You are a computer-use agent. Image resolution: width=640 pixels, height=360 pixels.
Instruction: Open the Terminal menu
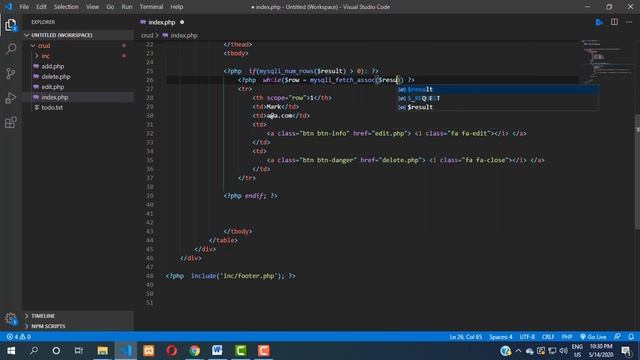[x=151, y=7]
